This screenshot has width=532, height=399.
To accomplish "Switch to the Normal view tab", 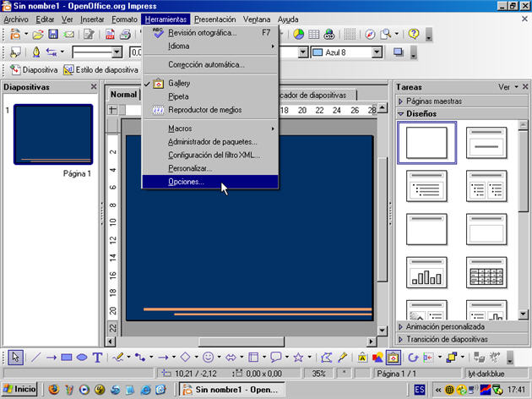I will 123,95.
